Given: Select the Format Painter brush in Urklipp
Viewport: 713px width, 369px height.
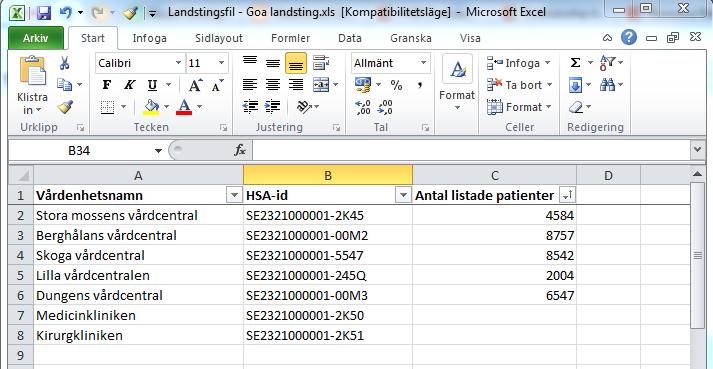Looking at the screenshot, I should point(65,107).
